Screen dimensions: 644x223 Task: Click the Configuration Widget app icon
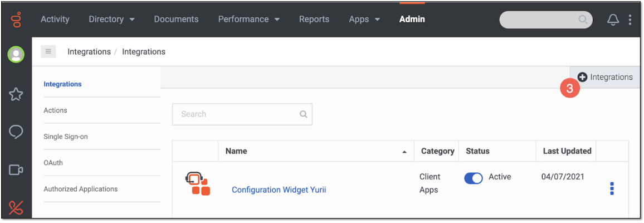coord(198,183)
